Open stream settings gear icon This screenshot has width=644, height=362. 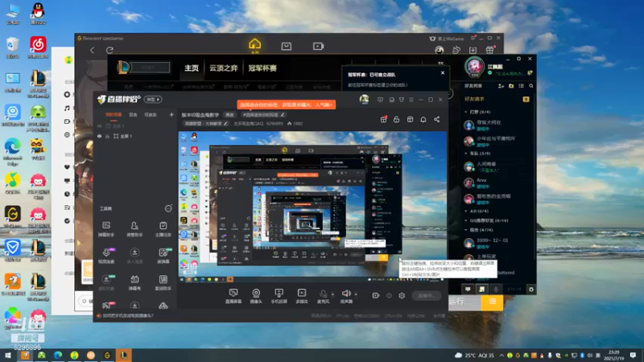[402, 295]
